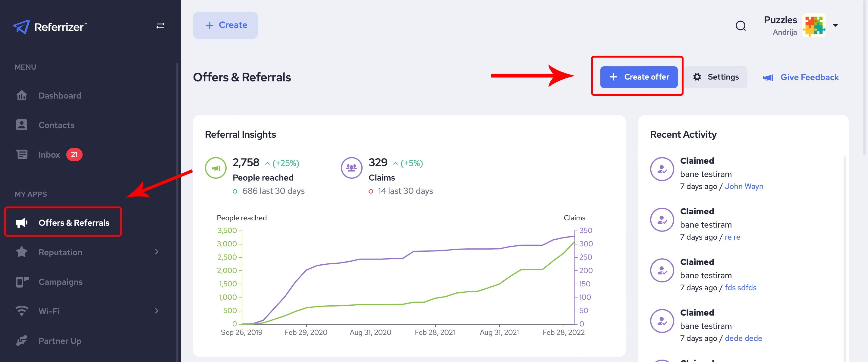Open the search magnifier icon
This screenshot has height=362, width=868.
(740, 26)
